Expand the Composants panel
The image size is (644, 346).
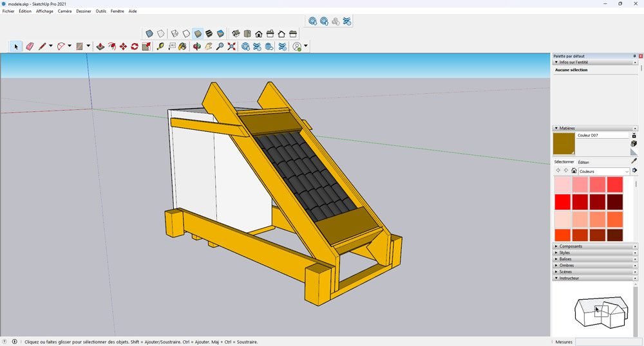click(x=556, y=246)
